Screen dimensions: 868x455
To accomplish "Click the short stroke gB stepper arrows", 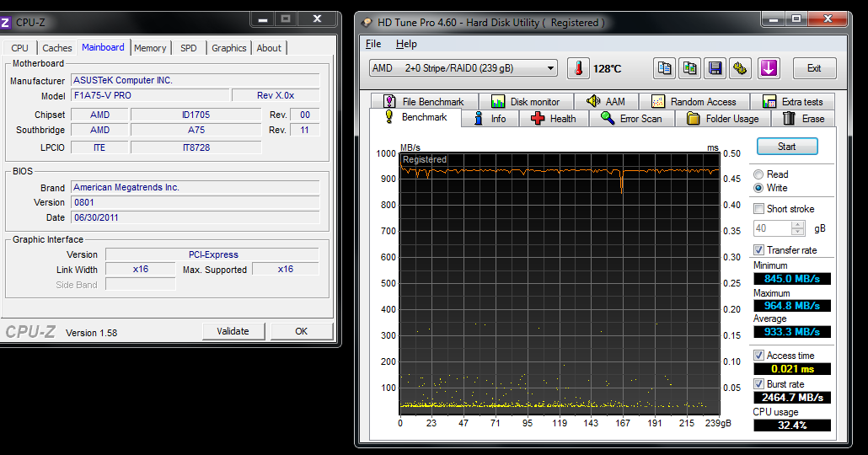I will tap(798, 228).
